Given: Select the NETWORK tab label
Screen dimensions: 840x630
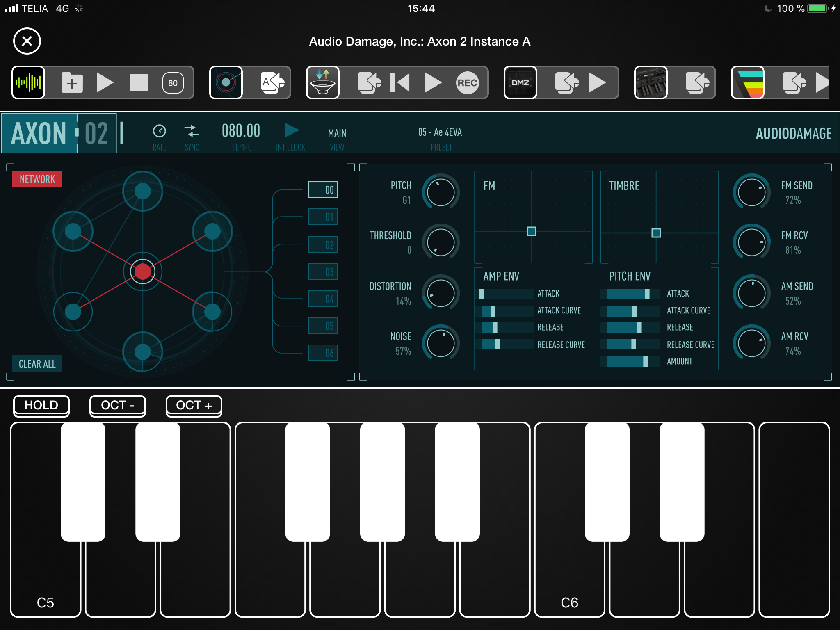Looking at the screenshot, I should tap(37, 179).
